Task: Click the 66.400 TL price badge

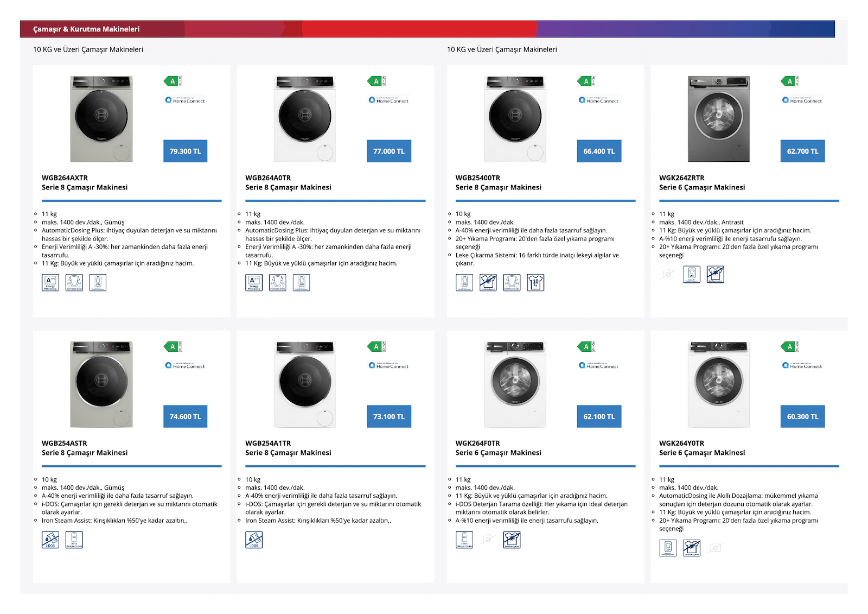Action: tap(599, 151)
